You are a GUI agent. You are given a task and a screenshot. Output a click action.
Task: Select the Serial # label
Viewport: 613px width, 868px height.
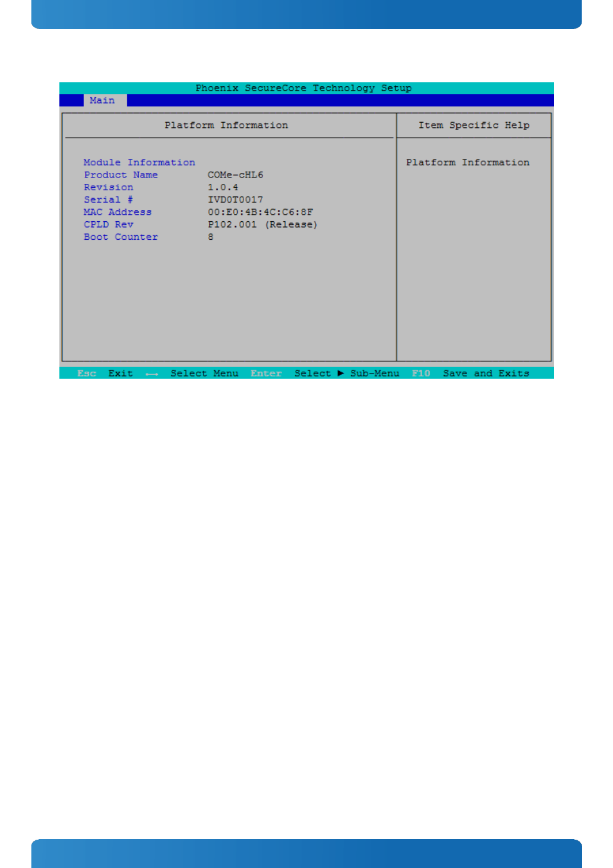point(109,200)
